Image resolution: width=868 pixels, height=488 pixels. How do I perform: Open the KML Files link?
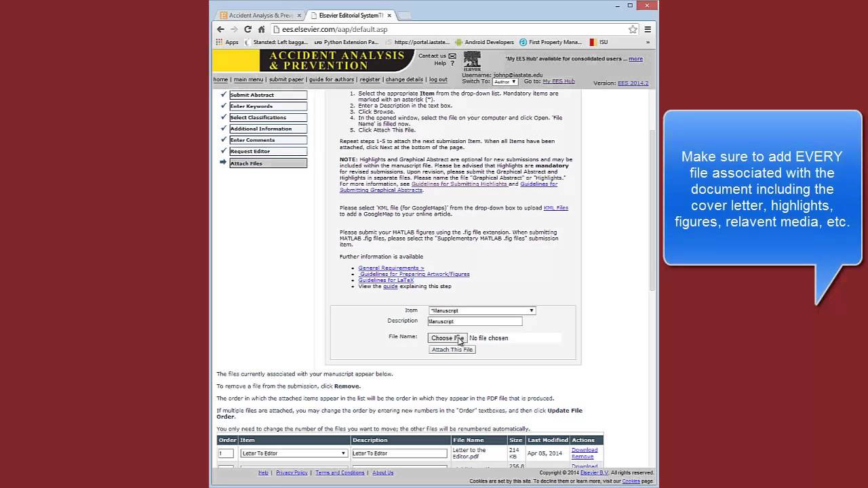[555, 207]
